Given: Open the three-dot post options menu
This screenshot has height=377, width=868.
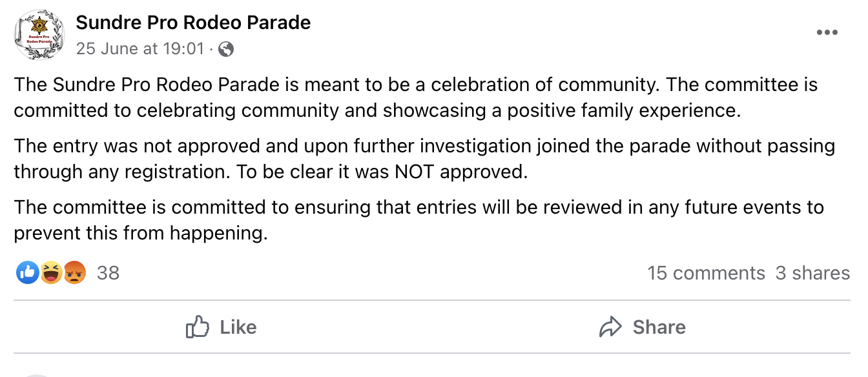Looking at the screenshot, I should (827, 33).
